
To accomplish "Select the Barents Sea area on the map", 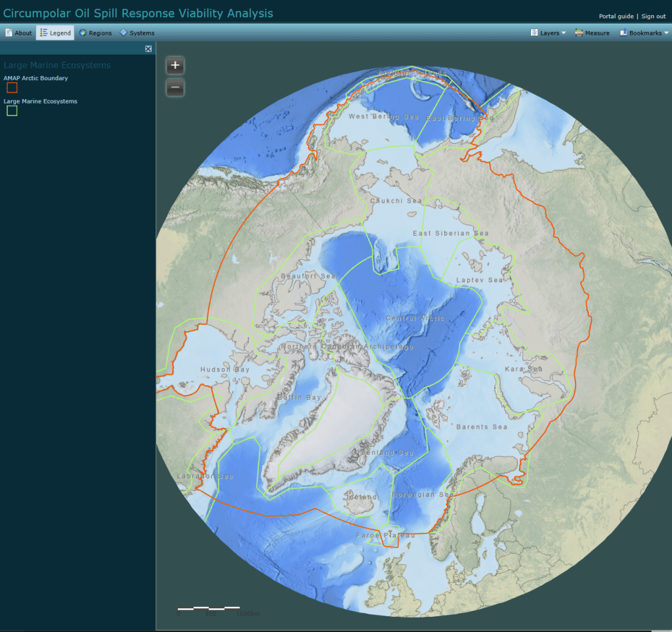I will tap(481, 427).
